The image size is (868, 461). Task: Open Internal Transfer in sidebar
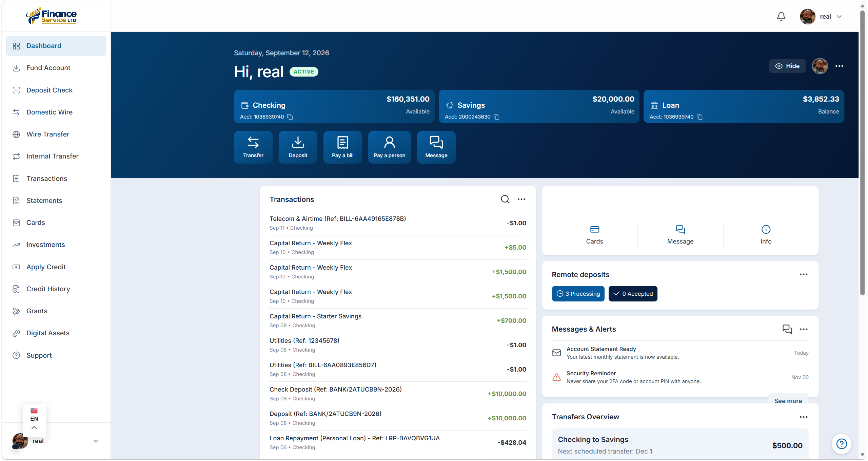click(56, 156)
